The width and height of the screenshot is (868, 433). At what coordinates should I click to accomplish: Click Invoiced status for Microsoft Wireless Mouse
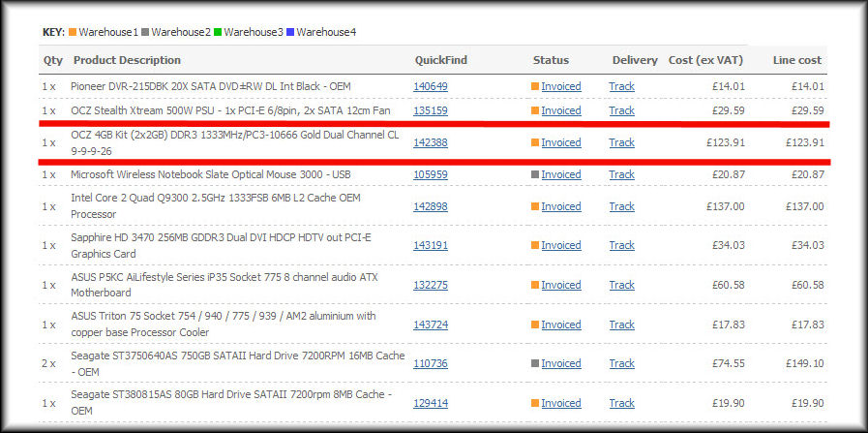pyautogui.click(x=561, y=174)
